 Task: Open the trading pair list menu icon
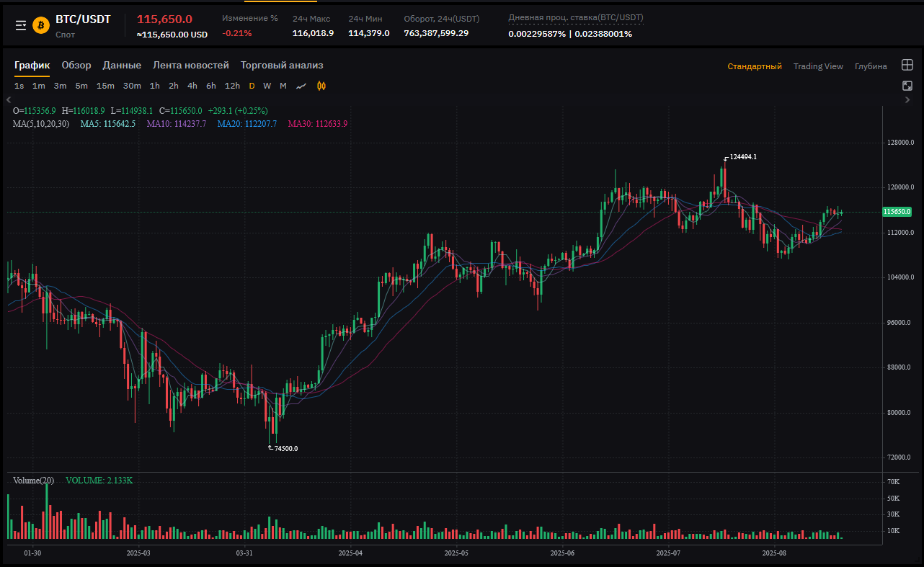pyautogui.click(x=21, y=25)
